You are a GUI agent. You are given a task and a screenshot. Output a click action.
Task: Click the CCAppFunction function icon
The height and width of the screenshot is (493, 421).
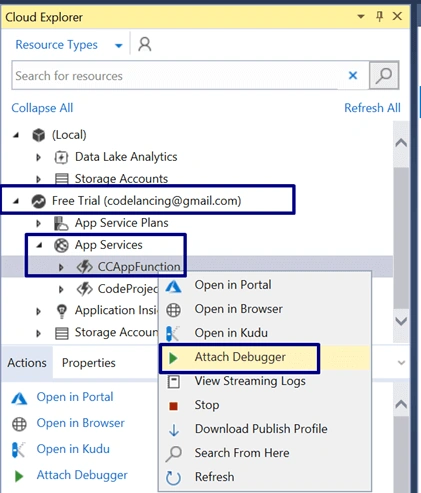(84, 267)
